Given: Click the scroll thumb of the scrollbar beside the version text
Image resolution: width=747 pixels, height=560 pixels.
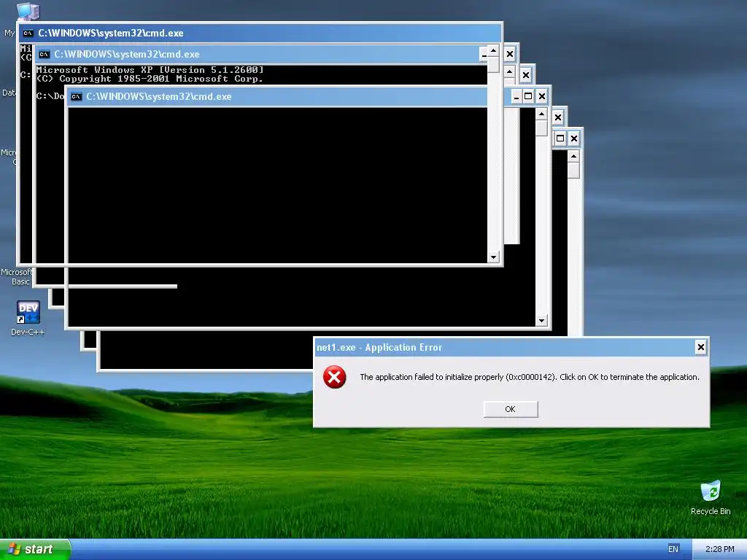Looking at the screenshot, I should (x=493, y=64).
